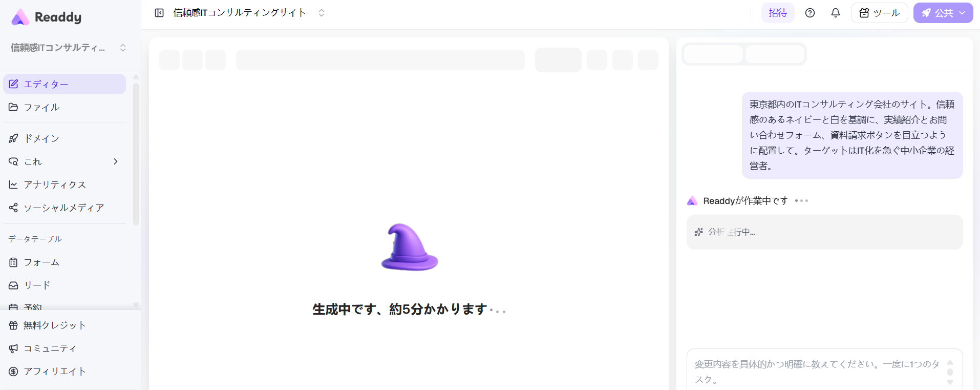This screenshot has width=980, height=390.
Task: Click the chat input scrollbar down arrow
Action: click(950, 382)
